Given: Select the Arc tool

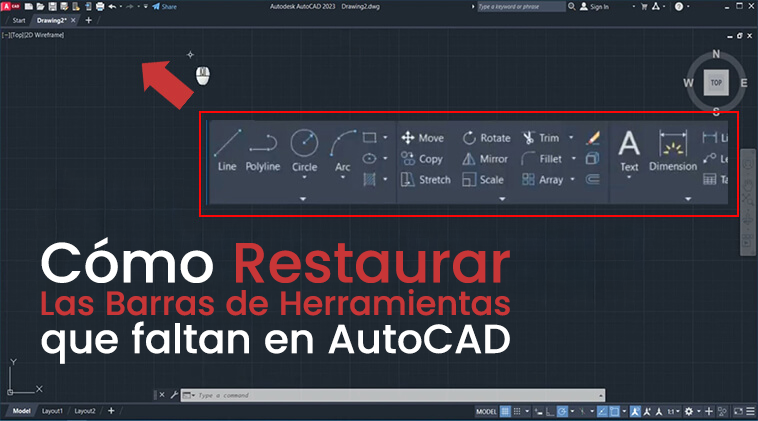Looking at the screenshot, I should coord(343,151).
